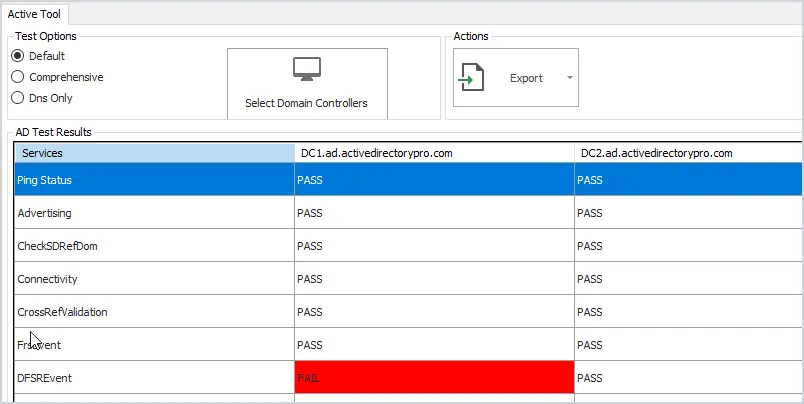Sort by the Services column header
Screen dimensions: 804x404
click(155, 153)
